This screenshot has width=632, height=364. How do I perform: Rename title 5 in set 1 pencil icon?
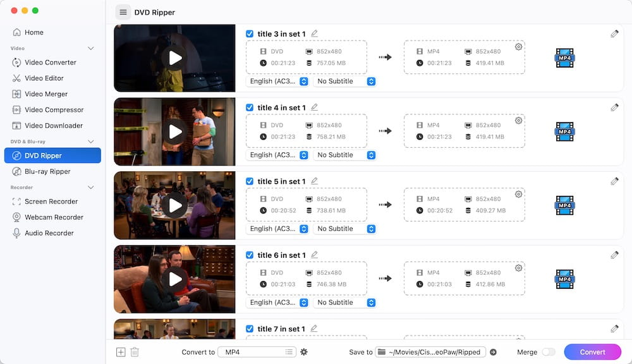tap(314, 181)
